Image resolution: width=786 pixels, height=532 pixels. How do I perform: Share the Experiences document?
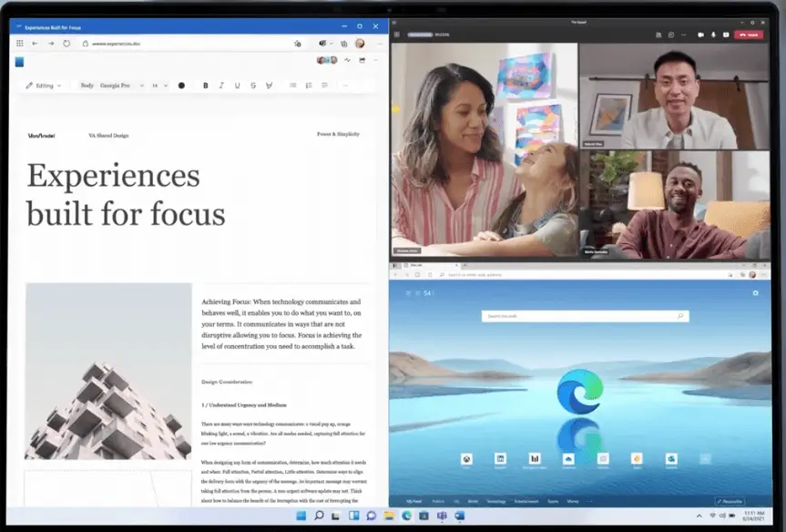pyautogui.click(x=362, y=60)
